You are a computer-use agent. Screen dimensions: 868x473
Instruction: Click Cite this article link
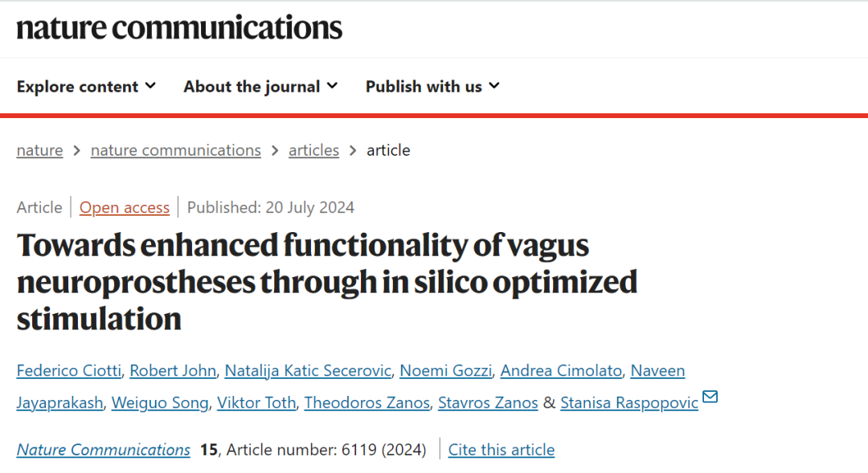[502, 450]
